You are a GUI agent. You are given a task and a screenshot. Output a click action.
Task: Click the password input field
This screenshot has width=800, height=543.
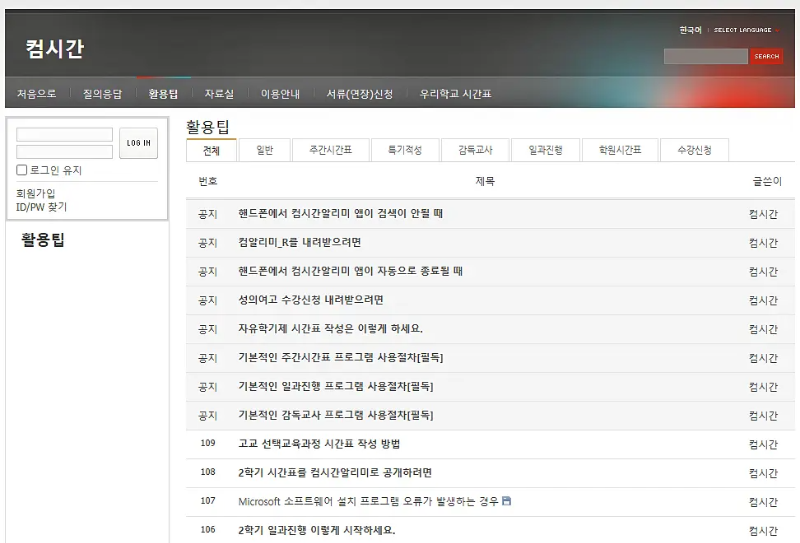tap(64, 152)
